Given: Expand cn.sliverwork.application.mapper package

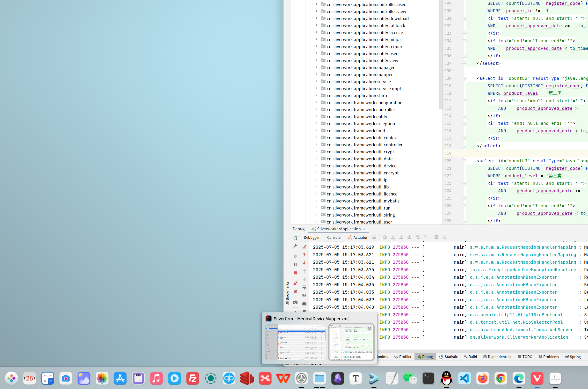Looking at the screenshot, I should click(x=316, y=75).
